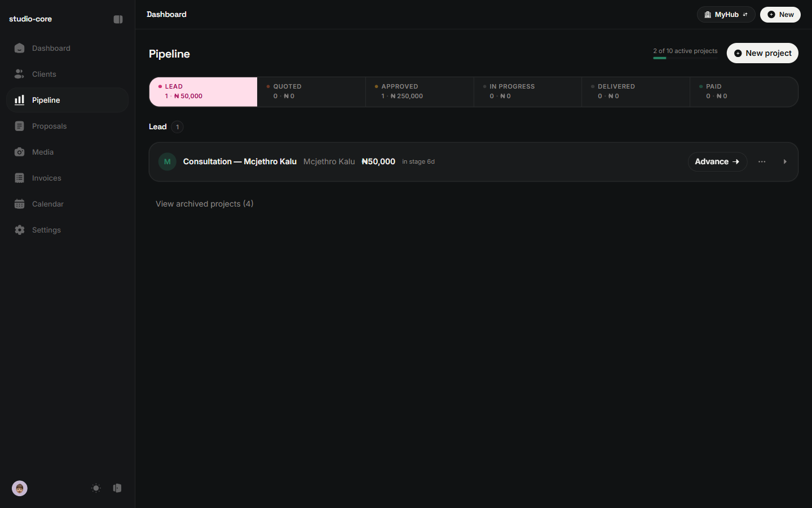
Task: Collapse the sidebar with the panel icon
Action: pyautogui.click(x=118, y=19)
